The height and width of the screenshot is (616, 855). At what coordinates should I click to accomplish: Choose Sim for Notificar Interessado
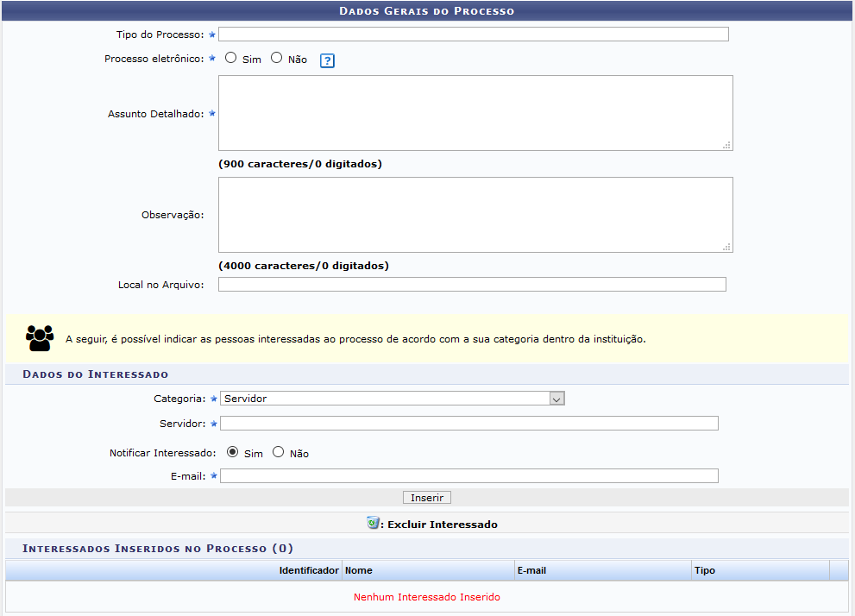point(233,451)
